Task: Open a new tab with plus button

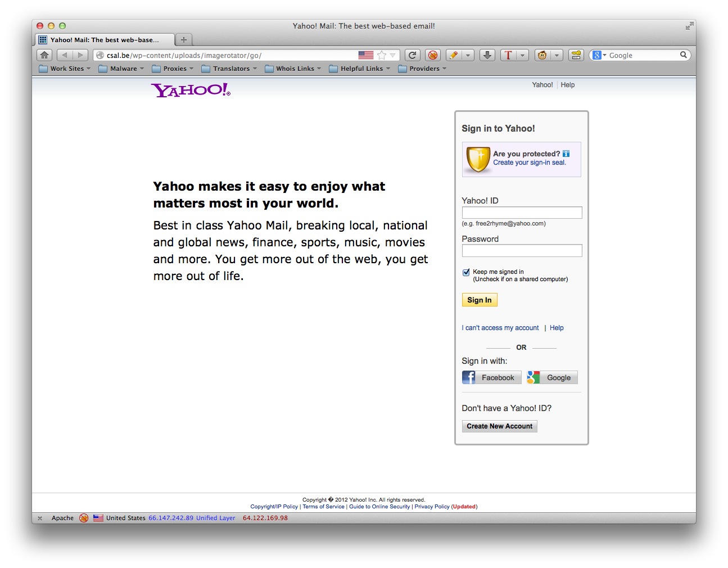Action: point(183,40)
